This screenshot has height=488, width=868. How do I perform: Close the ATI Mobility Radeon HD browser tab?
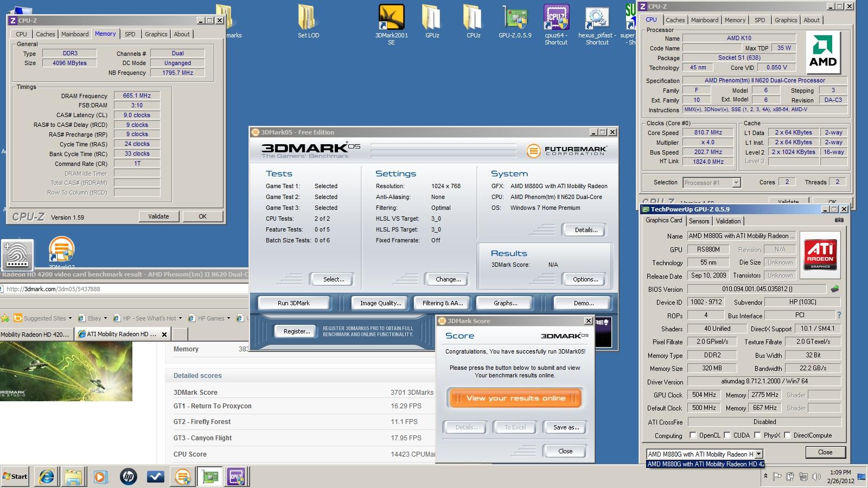164,334
